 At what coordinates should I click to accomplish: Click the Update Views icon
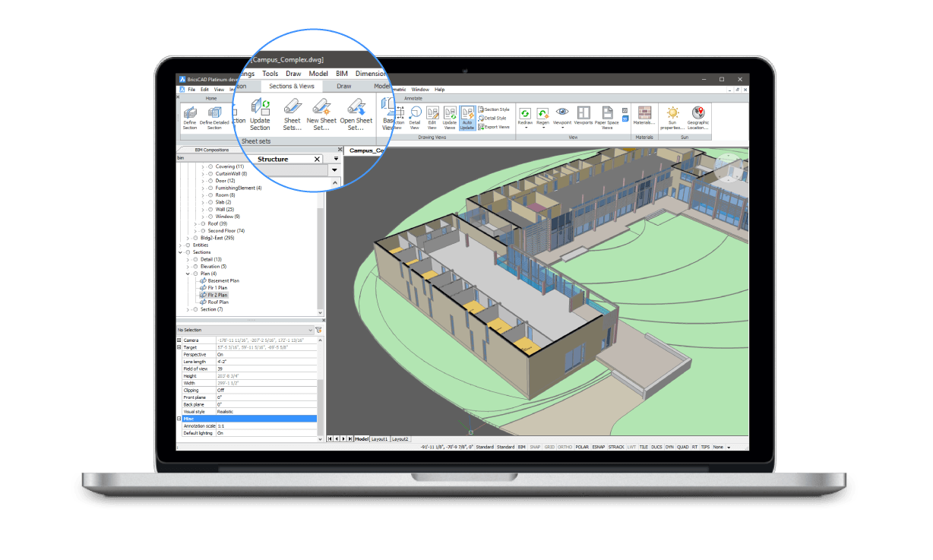[x=450, y=112]
